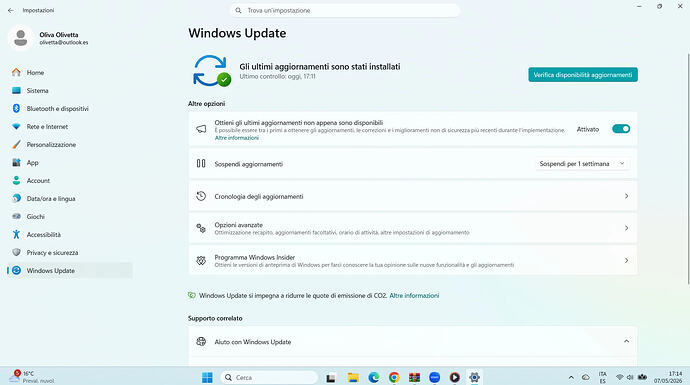Click the Giochi controller icon

click(x=16, y=216)
